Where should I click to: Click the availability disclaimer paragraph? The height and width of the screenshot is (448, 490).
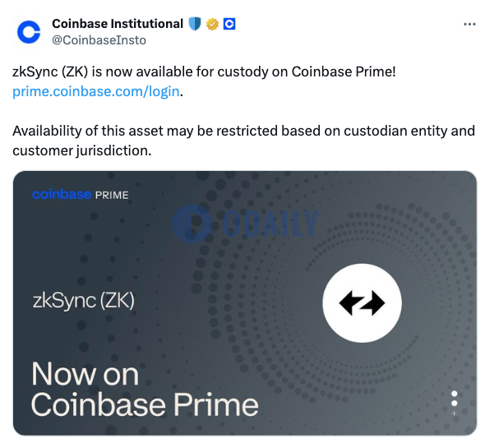(243, 141)
